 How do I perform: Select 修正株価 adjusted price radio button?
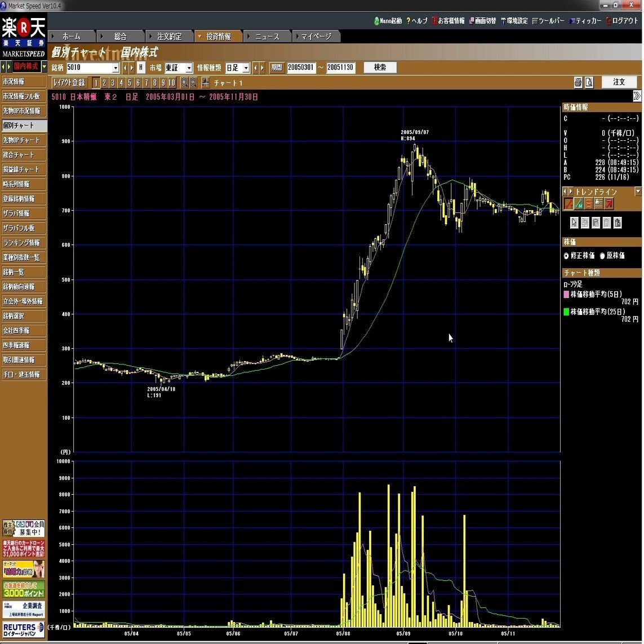click(566, 256)
